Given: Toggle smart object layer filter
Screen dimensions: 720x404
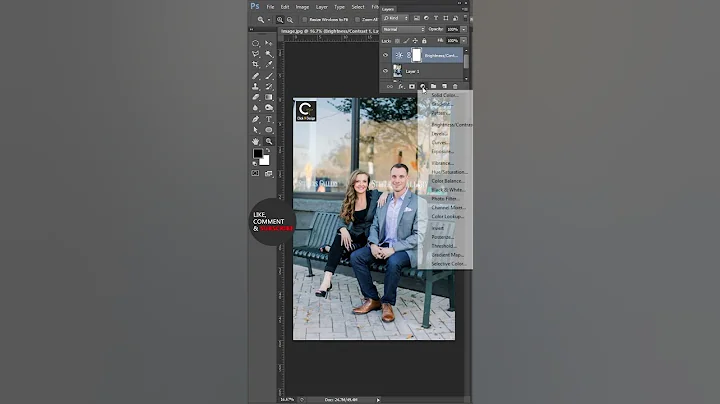Looking at the screenshot, I should pyautogui.click(x=455, y=18).
